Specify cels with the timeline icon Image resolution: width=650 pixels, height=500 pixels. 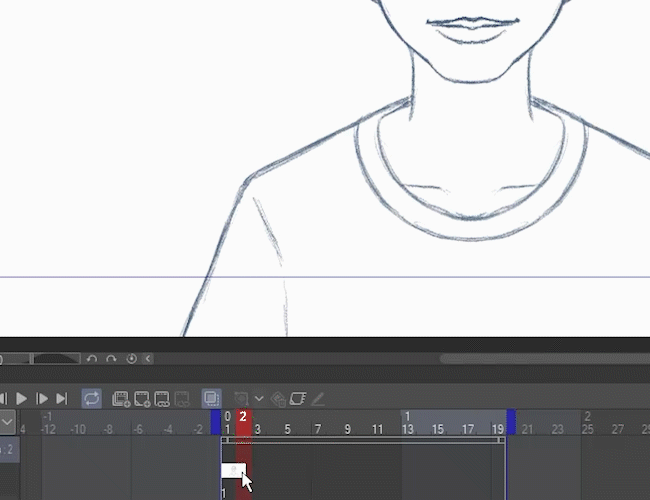[162, 399]
